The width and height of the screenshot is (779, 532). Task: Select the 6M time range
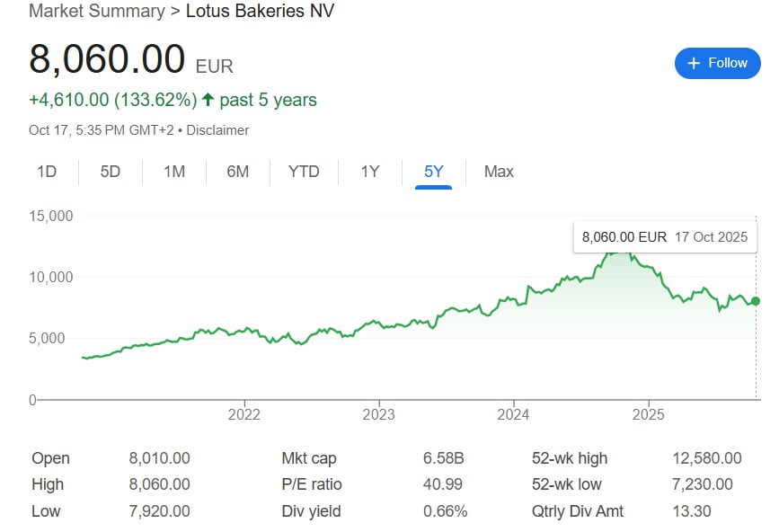[237, 172]
